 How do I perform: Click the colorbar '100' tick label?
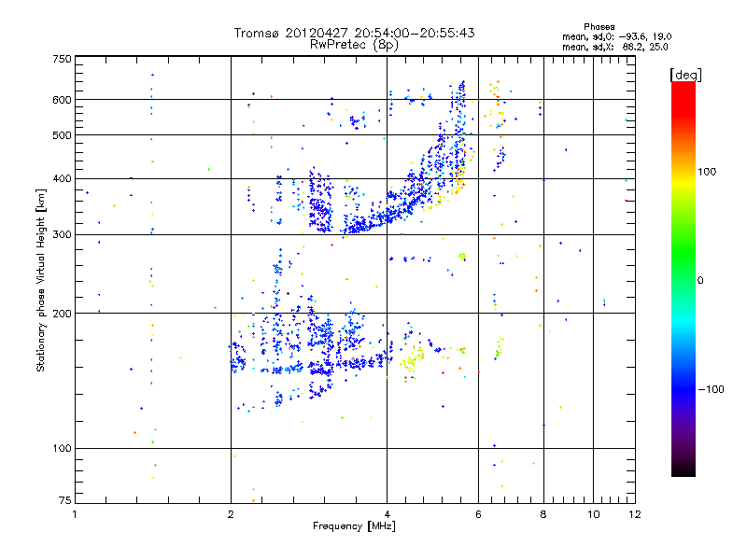(707, 172)
